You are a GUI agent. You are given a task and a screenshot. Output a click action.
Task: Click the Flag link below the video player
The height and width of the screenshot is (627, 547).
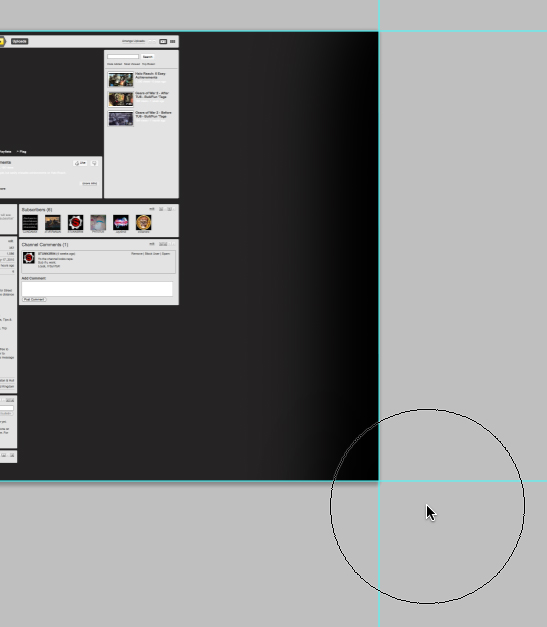pyautogui.click(x=22, y=152)
